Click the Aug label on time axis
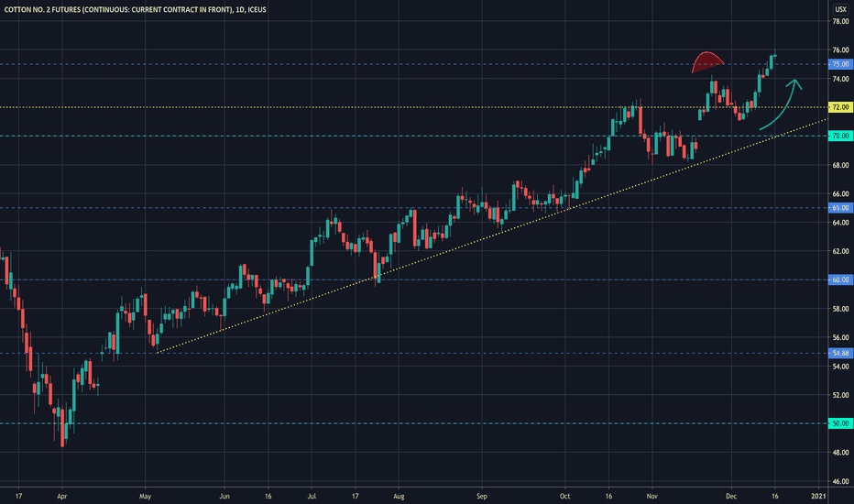This screenshot has height=504, width=854. [x=399, y=497]
